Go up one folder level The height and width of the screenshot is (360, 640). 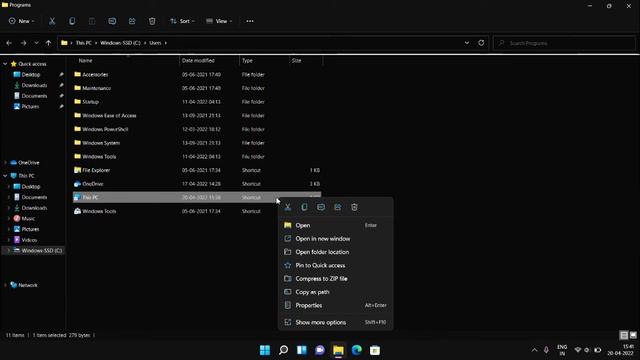click(x=49, y=43)
